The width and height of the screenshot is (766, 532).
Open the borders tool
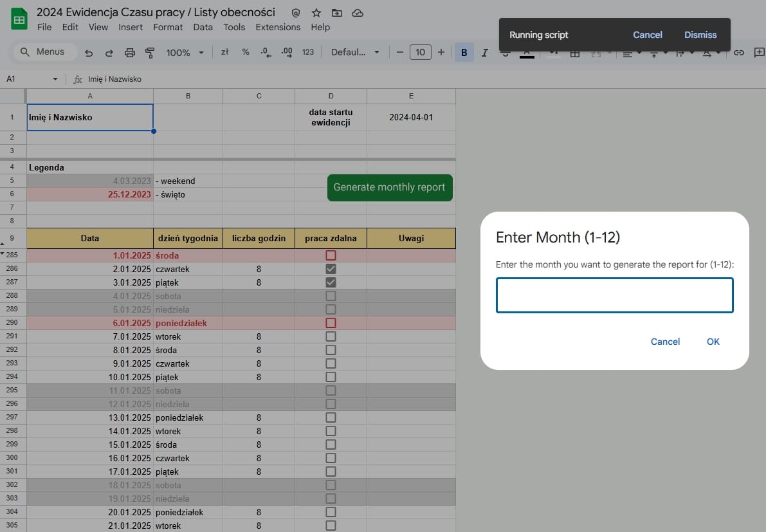575,54
